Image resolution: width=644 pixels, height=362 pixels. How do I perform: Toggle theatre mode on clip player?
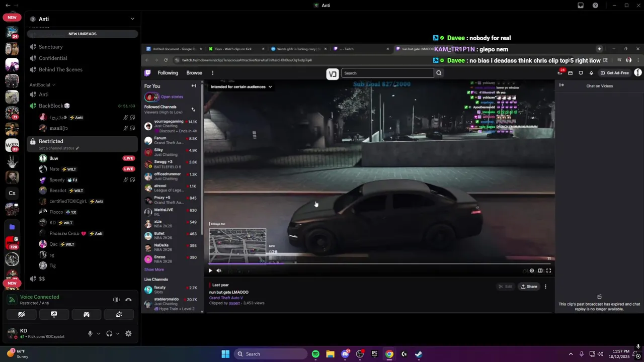pos(540,270)
